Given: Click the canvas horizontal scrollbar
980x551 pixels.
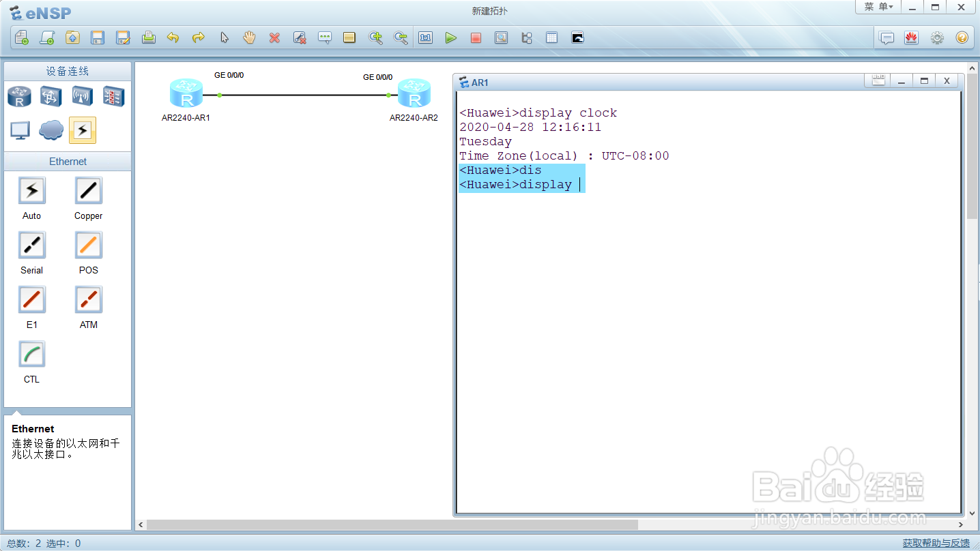Looking at the screenshot, I should 392,524.
